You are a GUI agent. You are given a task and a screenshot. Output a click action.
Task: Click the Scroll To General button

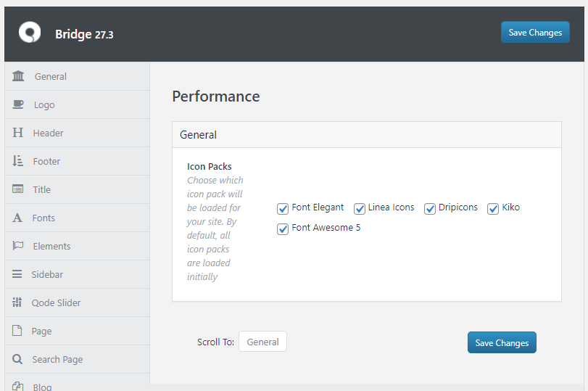[x=262, y=342]
